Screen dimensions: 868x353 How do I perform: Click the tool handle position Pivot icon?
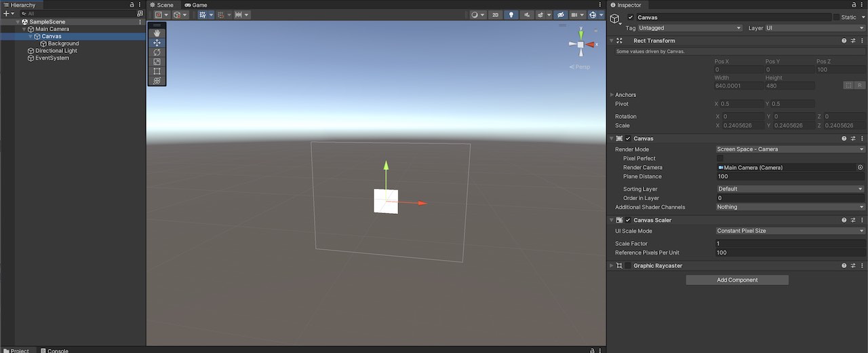pos(159,15)
